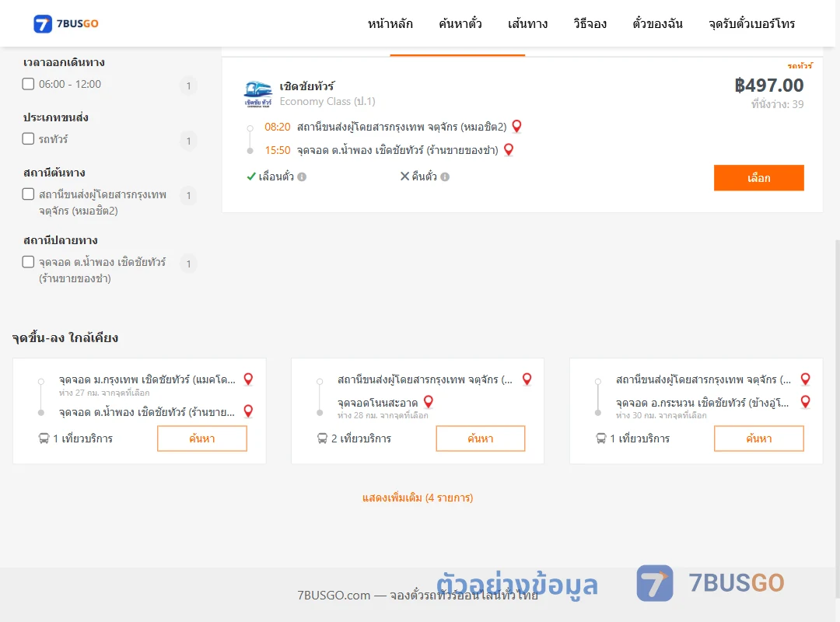Click the 08:20 departure time
The width and height of the screenshot is (840, 622).
[x=278, y=127]
